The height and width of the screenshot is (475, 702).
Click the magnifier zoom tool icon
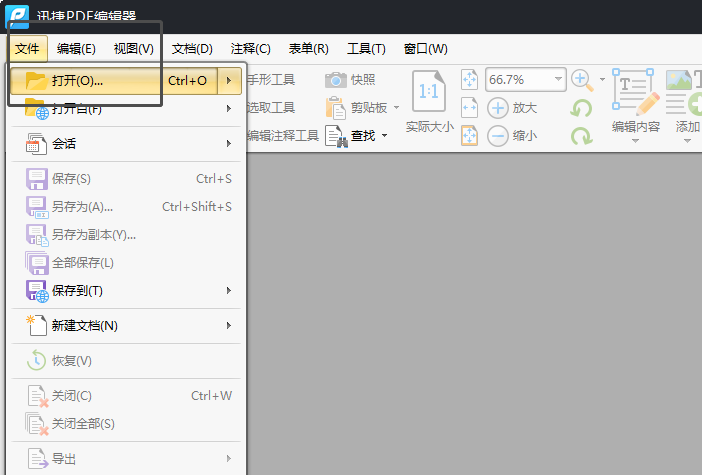click(x=582, y=81)
